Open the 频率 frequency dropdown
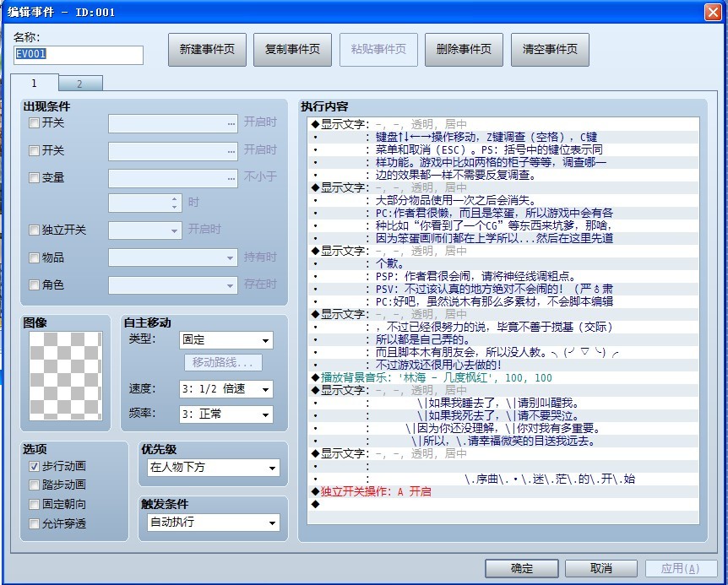The height and width of the screenshot is (585, 728). [x=226, y=414]
